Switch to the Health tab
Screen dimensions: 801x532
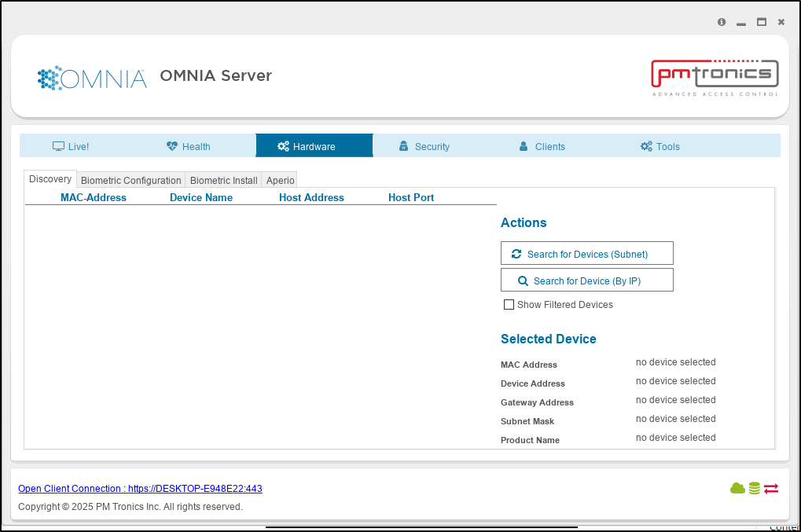coord(189,146)
